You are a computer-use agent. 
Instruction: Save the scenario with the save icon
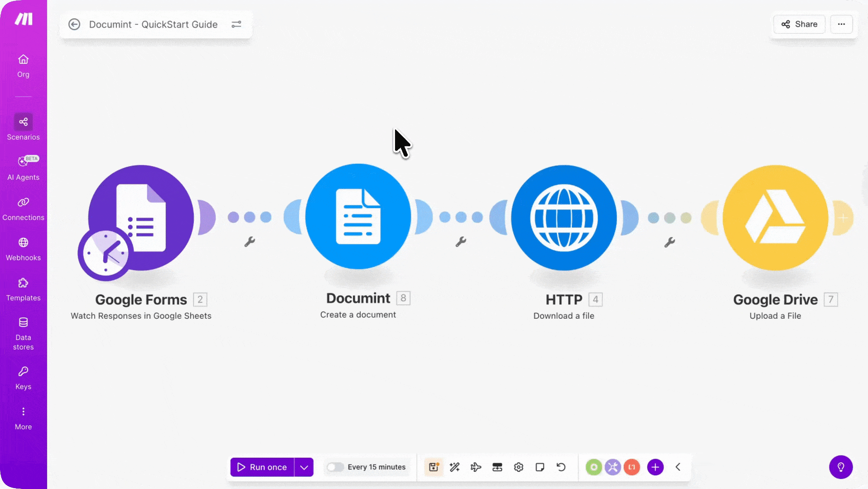click(434, 467)
